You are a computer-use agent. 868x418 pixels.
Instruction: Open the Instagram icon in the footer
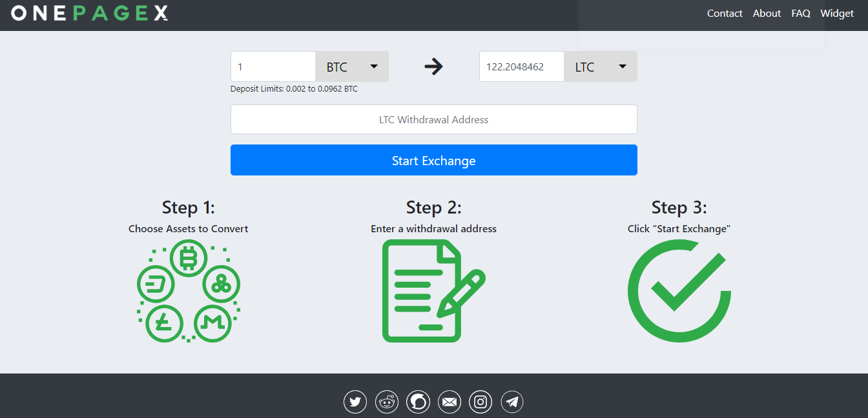(480, 402)
